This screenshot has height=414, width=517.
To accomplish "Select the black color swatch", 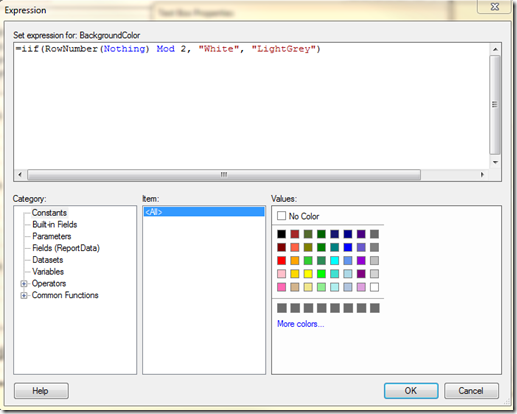I will 281,234.
